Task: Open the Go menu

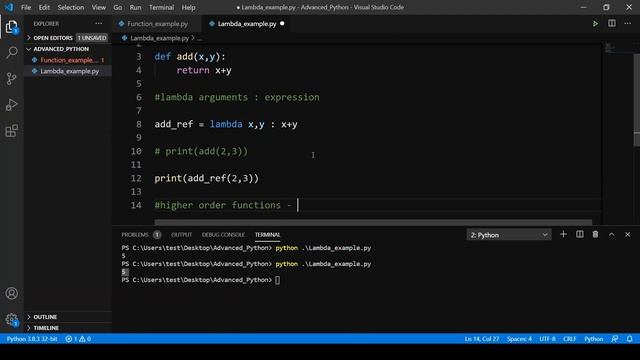Action: [x=118, y=7]
